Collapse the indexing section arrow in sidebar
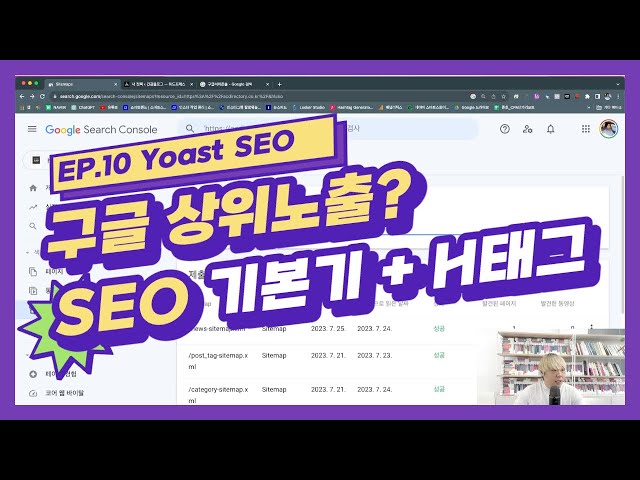Screen dimensions: 640x480 coord(27,253)
